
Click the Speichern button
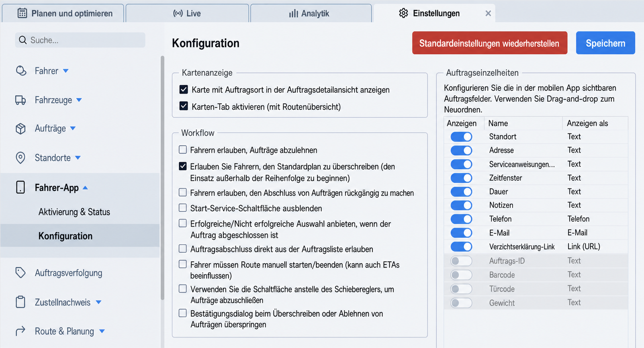click(605, 43)
